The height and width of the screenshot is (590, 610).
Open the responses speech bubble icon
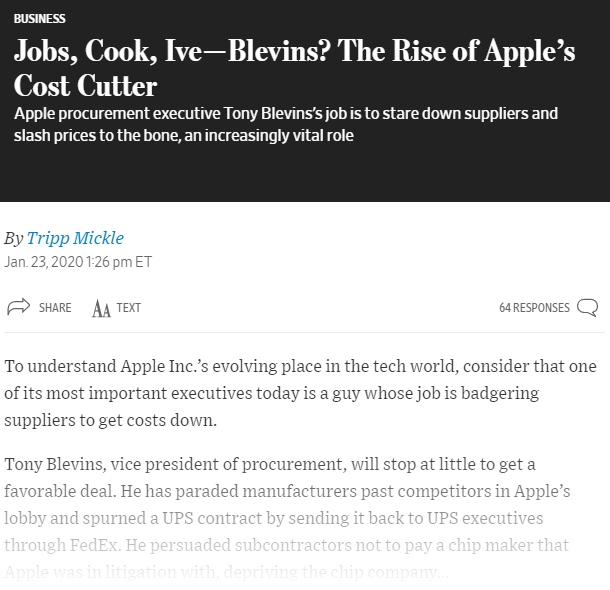tap(588, 307)
